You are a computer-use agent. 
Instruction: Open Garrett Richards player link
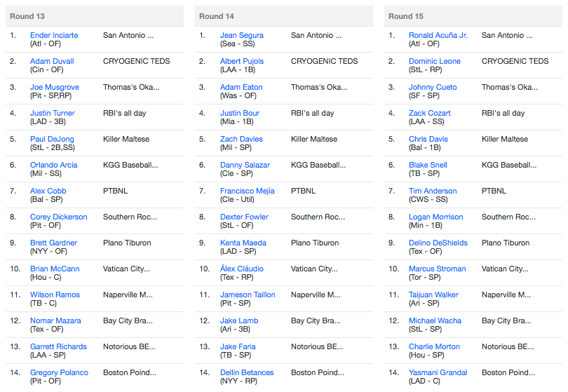(x=58, y=346)
